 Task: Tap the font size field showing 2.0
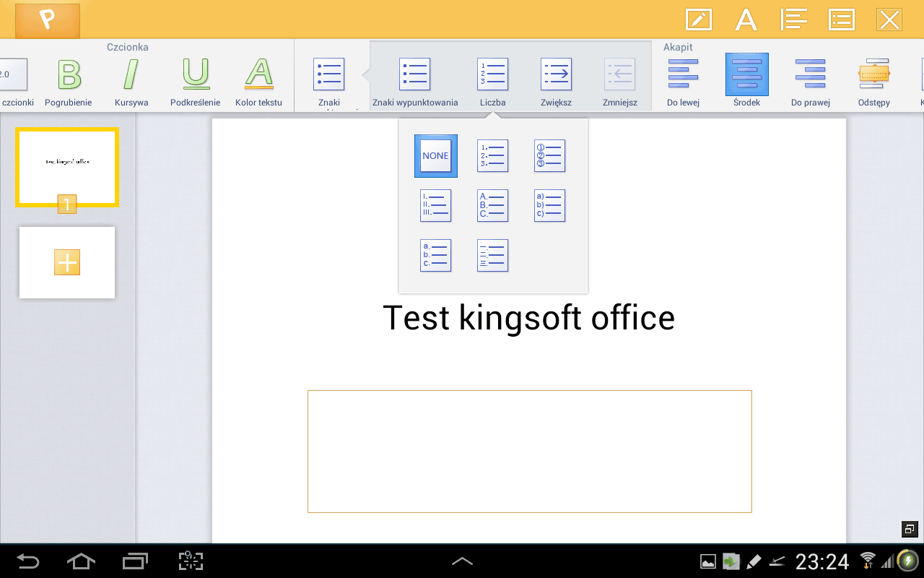13,74
